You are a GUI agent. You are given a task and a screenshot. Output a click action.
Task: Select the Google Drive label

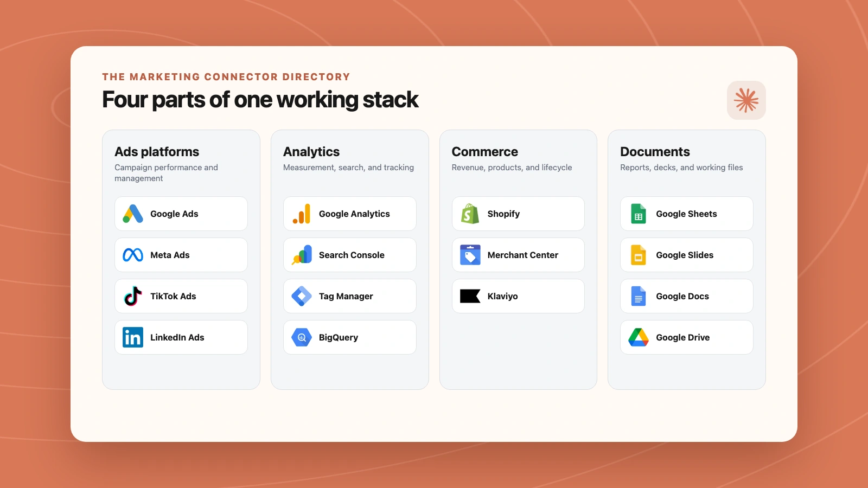pyautogui.click(x=683, y=337)
